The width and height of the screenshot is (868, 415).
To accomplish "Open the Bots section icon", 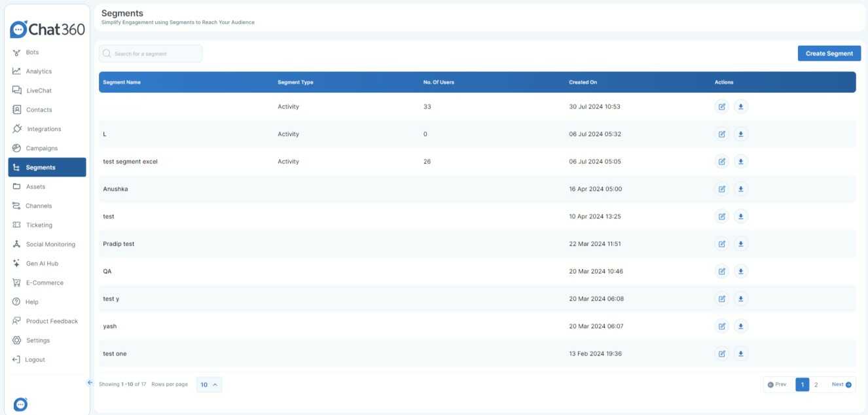I will 16,52.
